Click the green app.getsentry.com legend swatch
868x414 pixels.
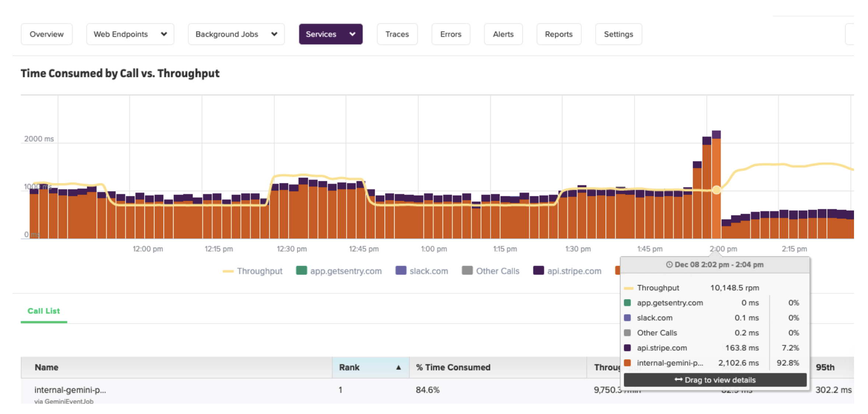point(301,271)
